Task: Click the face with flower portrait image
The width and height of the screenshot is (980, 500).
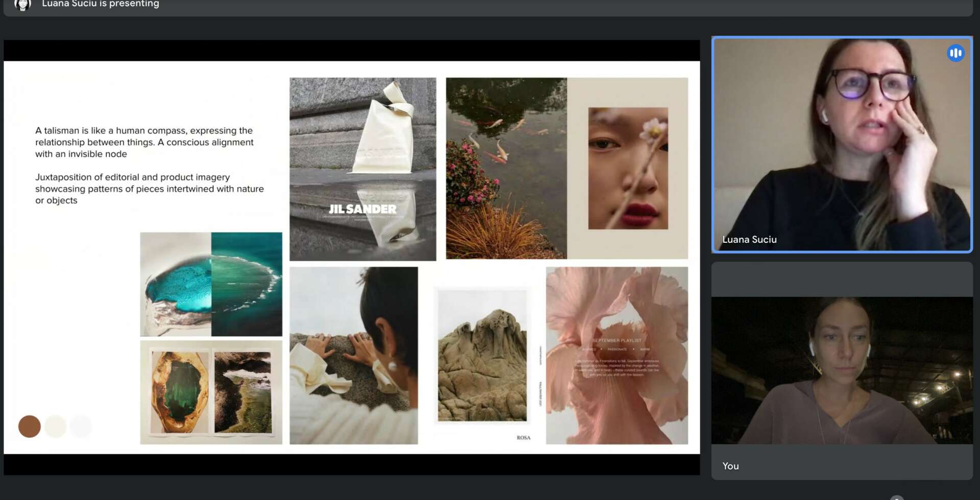Action: click(628, 168)
